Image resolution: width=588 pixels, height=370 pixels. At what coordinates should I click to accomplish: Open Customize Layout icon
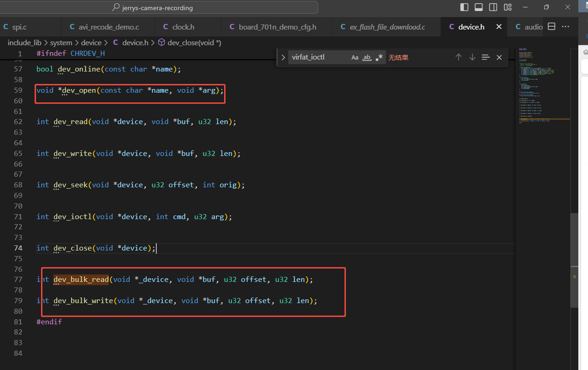508,7
